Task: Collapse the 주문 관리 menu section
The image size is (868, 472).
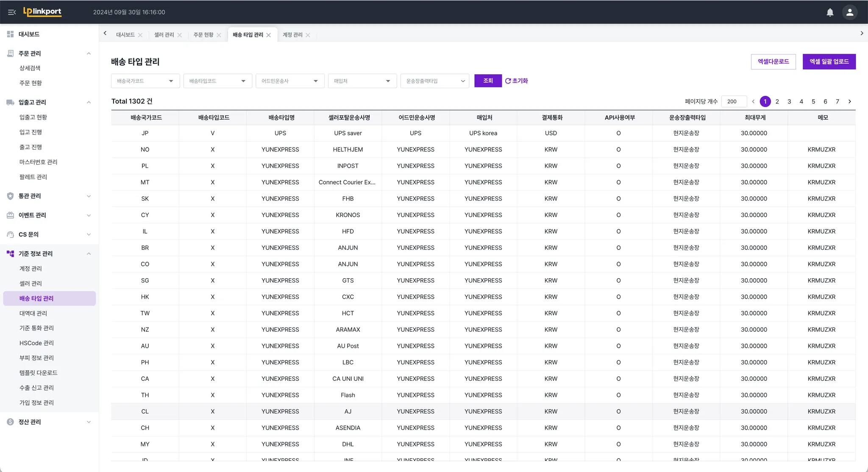Action: [x=89, y=53]
